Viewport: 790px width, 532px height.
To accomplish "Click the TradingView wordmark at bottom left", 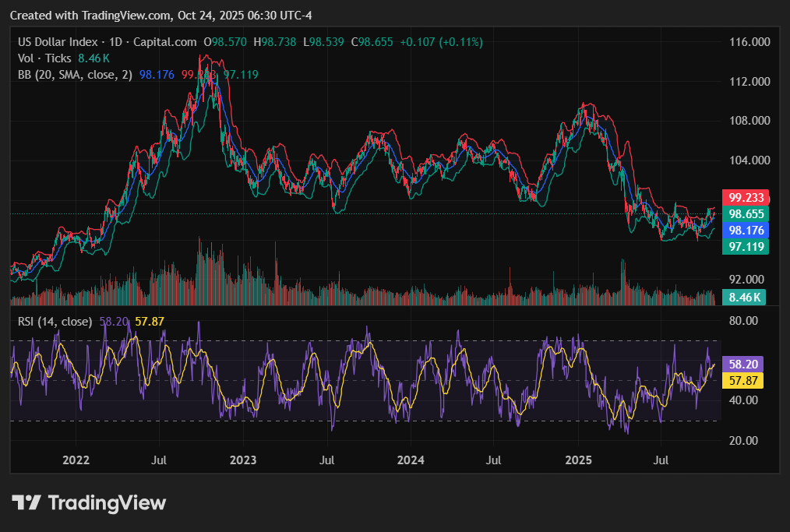I will pos(107,503).
